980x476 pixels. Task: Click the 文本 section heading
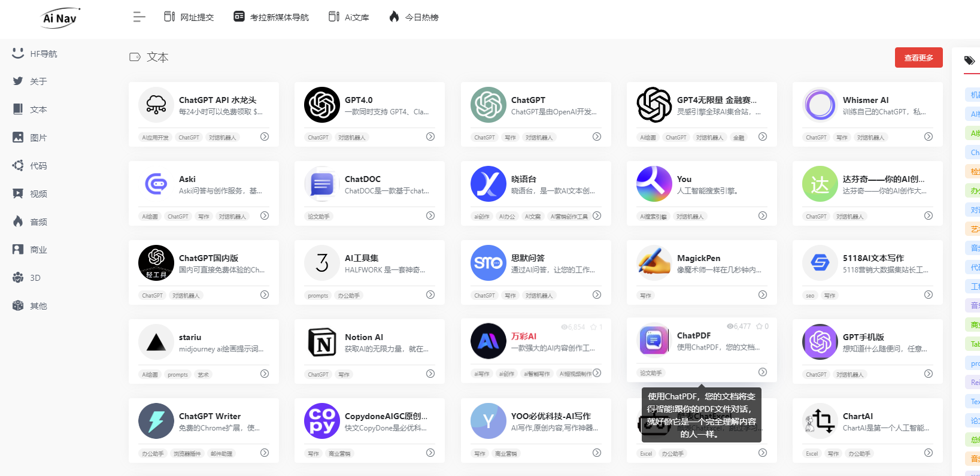point(157,57)
